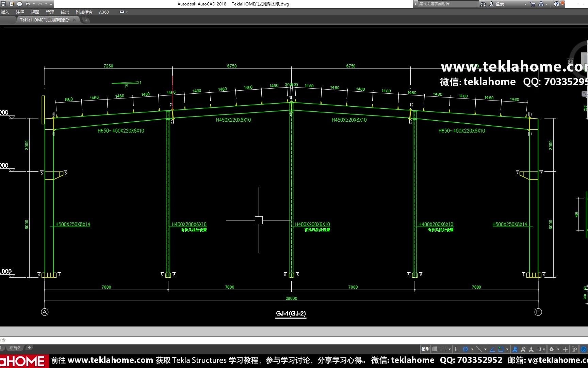Open the Isometric drafting dropdown arrow
The image size is (588, 368).
485,349
